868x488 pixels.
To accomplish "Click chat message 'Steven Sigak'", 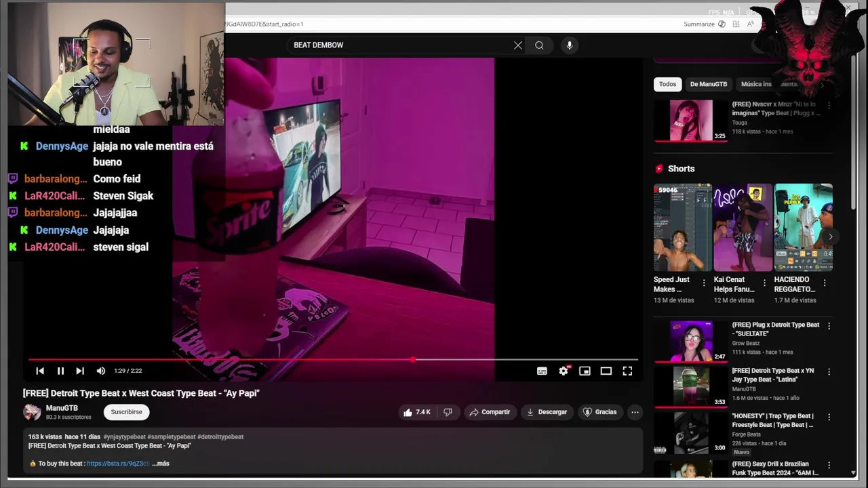I will click(x=123, y=196).
